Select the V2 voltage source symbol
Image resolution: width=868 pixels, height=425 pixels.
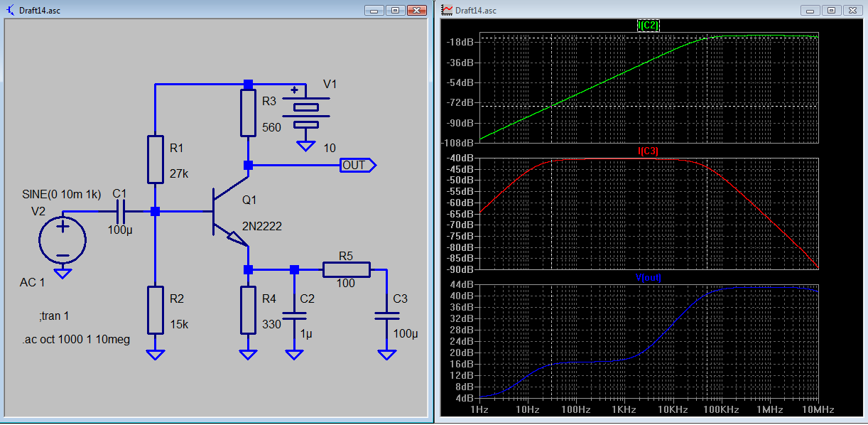tap(63, 240)
